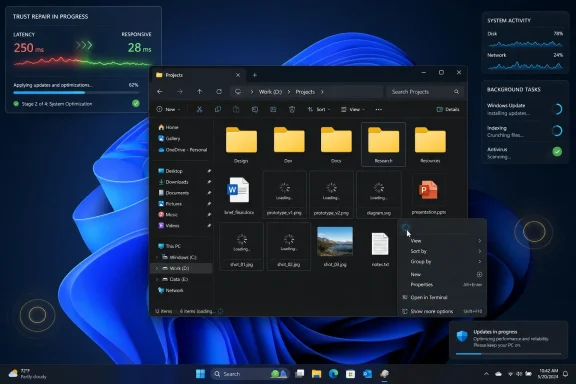This screenshot has width=576, height=384.
Task: Click the forward navigation arrow
Action: 180,92
